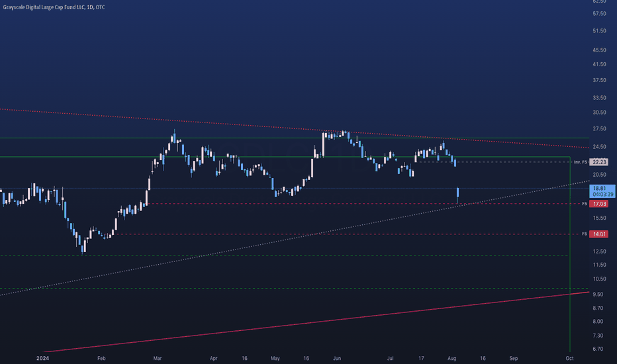
Task: Click the 9.50 price axis value
Action: [x=598, y=295]
